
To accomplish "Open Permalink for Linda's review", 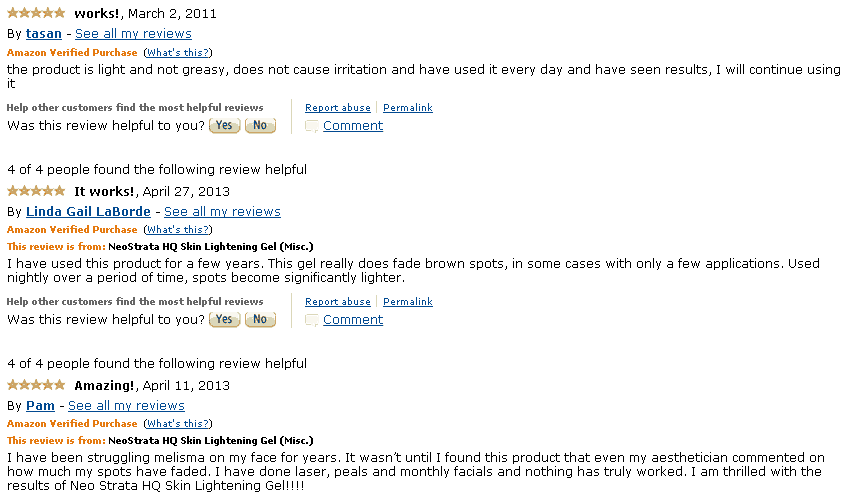I will pos(408,301).
